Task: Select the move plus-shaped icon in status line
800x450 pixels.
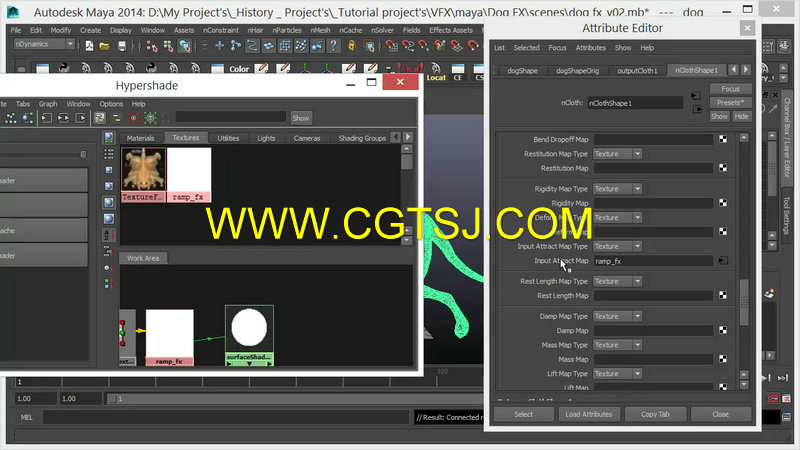Action: click(219, 46)
